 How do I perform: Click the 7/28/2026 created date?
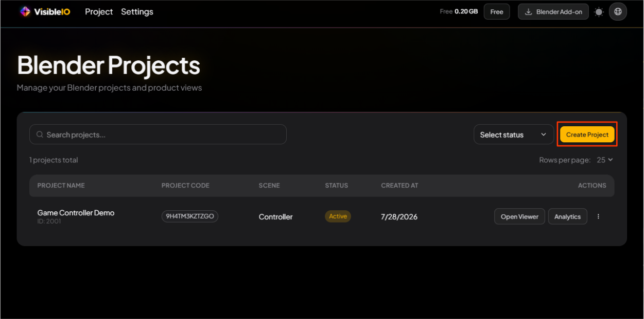coord(399,217)
